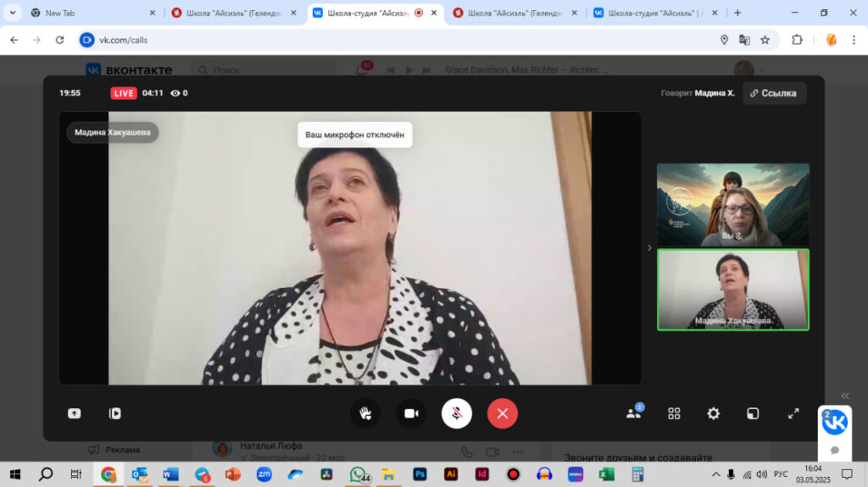The height and width of the screenshot is (487, 868).
Task: Minimize call to picture-in-picture window
Action: [x=753, y=413]
